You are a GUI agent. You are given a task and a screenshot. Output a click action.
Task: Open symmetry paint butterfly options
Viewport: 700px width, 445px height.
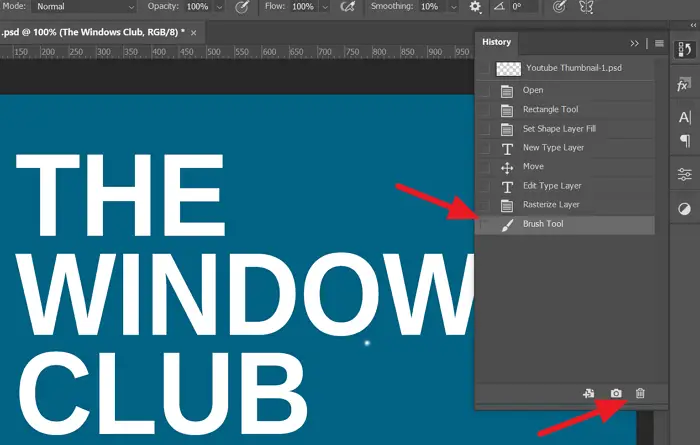click(x=586, y=7)
